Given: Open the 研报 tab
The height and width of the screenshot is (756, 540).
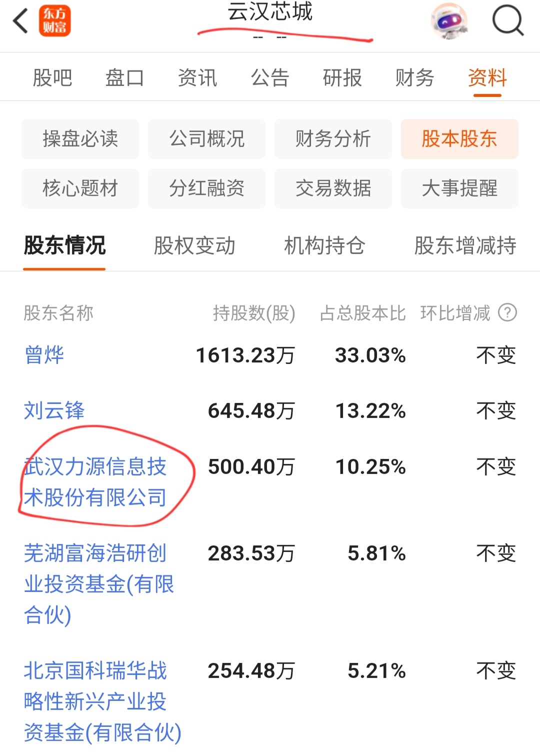Looking at the screenshot, I should (342, 78).
